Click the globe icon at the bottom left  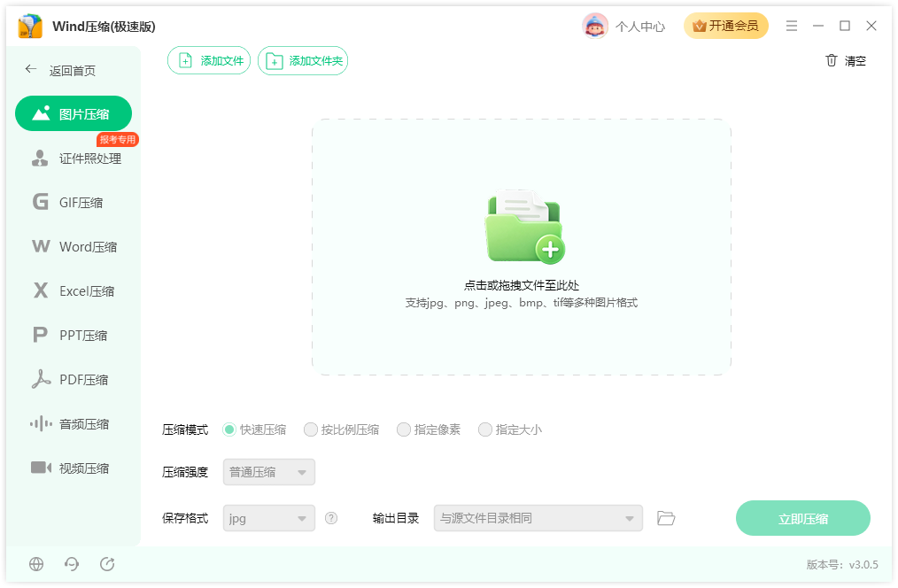[x=36, y=564]
